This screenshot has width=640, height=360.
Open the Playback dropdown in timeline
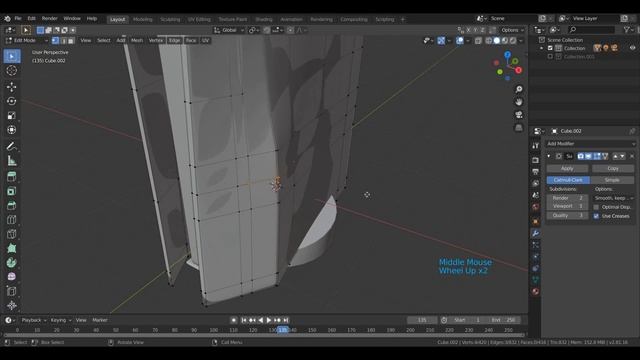click(34, 320)
